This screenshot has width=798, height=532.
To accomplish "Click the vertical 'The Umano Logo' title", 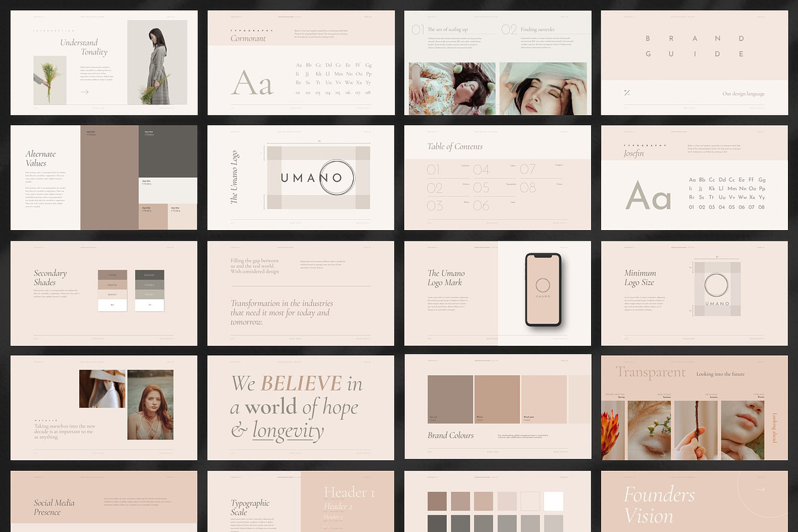I will click(234, 178).
